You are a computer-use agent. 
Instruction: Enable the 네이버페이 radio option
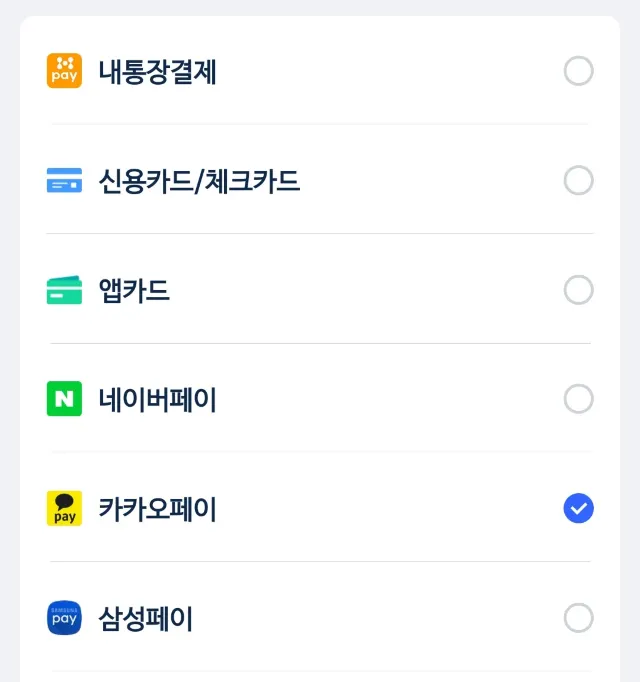click(x=578, y=399)
